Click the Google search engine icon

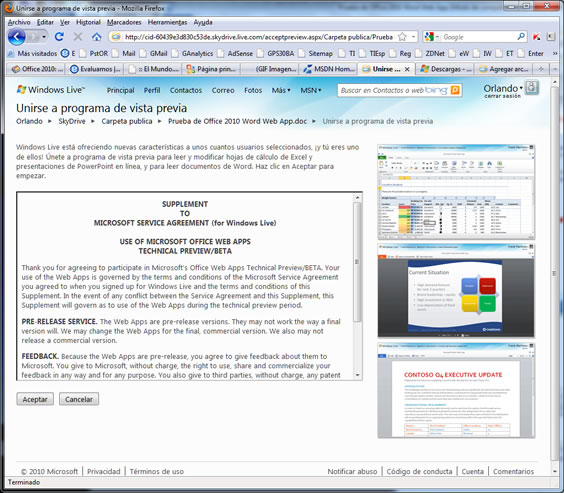[429, 37]
